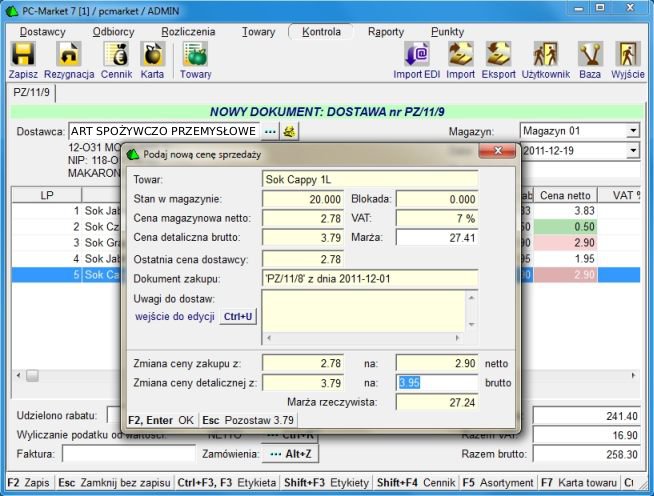Open the date dropdown showing 2011-12-19
This screenshot has width=654, height=496.
pos(633,151)
